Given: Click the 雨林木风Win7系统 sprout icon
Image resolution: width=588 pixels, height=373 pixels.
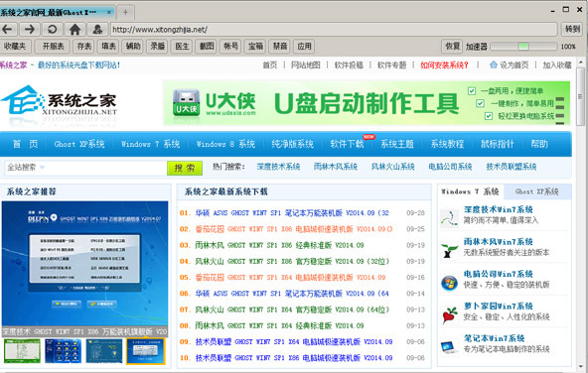Looking at the screenshot, I should click(x=449, y=250).
